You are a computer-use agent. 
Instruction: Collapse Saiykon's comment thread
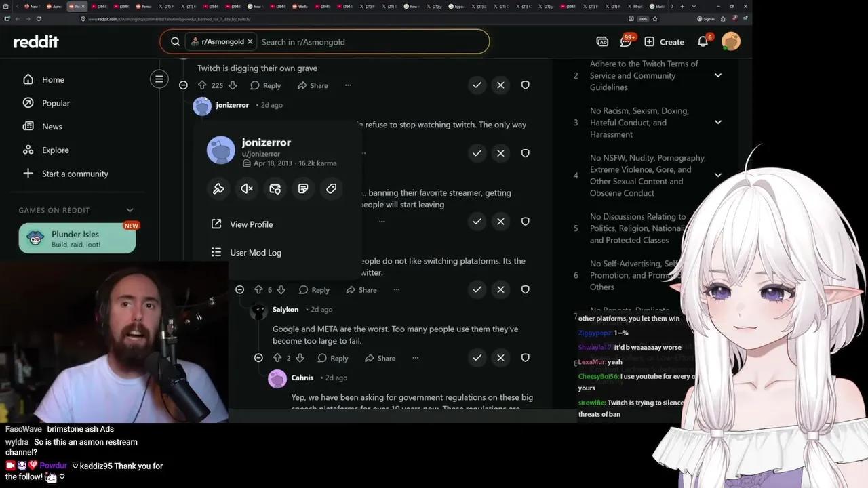(x=258, y=357)
